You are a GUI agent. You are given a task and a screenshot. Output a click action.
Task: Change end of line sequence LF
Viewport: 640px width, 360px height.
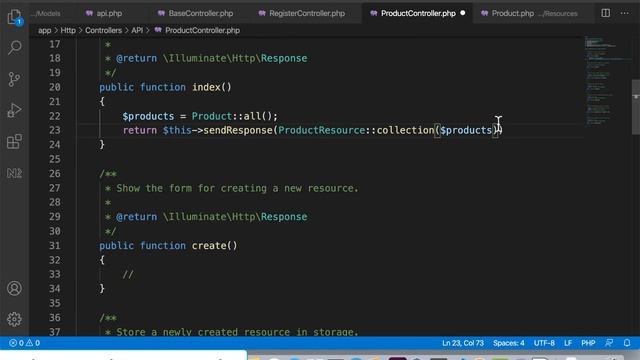click(x=568, y=343)
